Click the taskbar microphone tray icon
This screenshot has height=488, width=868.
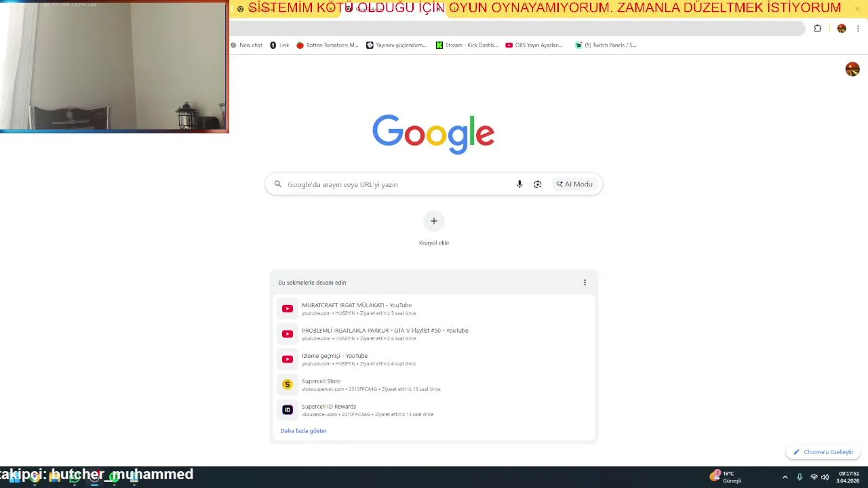tap(800, 477)
